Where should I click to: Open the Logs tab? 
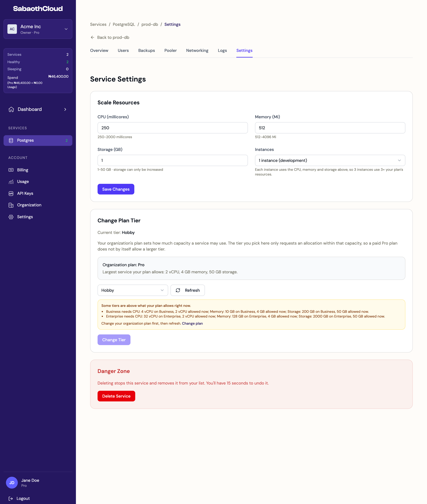[x=222, y=51]
